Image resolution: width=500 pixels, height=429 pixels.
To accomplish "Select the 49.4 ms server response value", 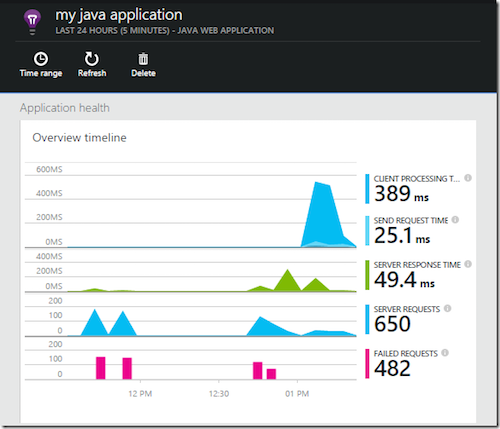I will tap(404, 280).
